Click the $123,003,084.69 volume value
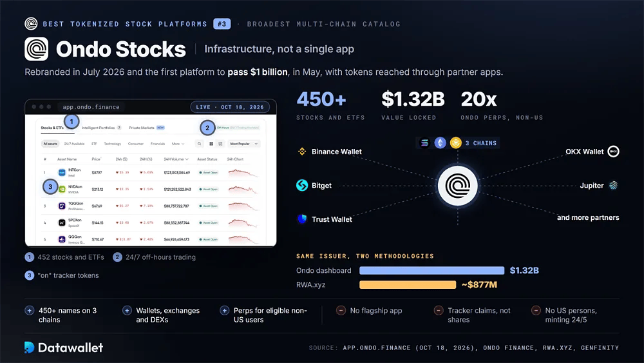The width and height of the screenshot is (644, 363). [177, 173]
